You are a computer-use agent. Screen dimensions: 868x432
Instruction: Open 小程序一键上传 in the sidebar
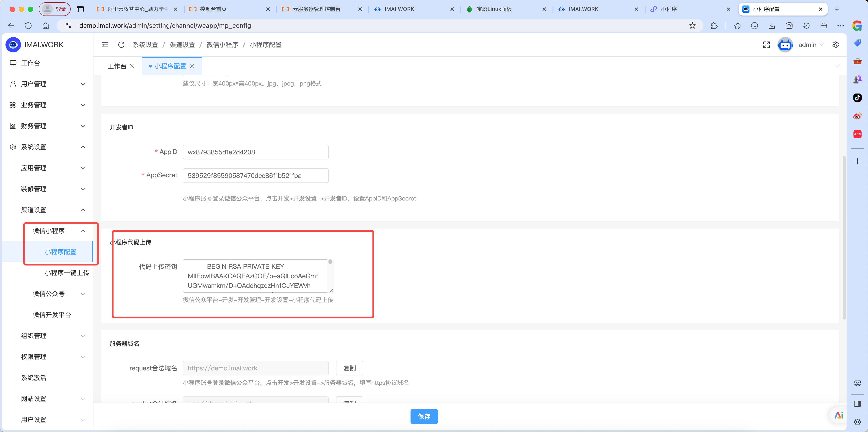coord(67,273)
